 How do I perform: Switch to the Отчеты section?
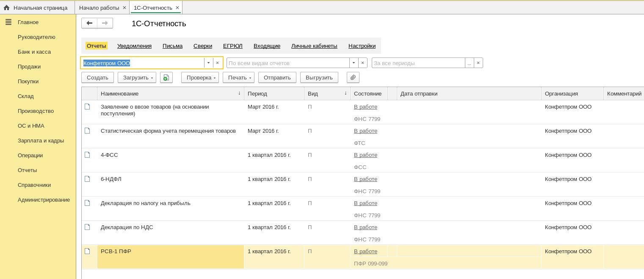click(x=96, y=46)
